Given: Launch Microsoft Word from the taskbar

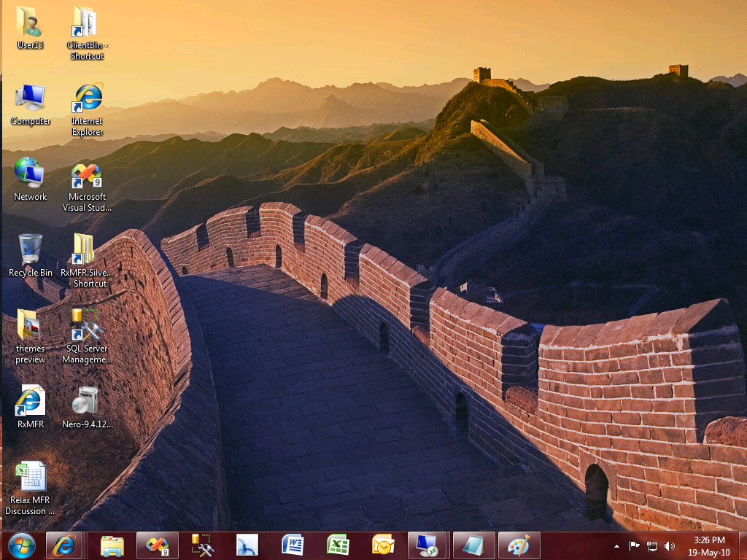Looking at the screenshot, I should tap(292, 545).
